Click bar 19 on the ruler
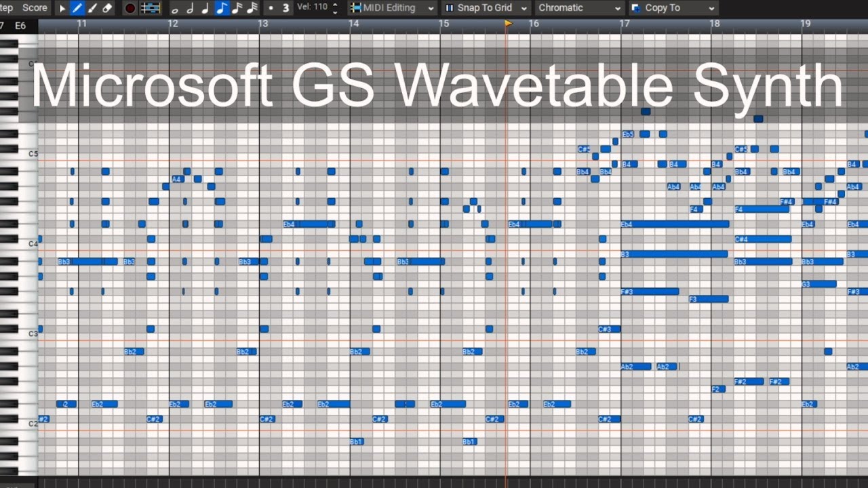 [x=805, y=24]
